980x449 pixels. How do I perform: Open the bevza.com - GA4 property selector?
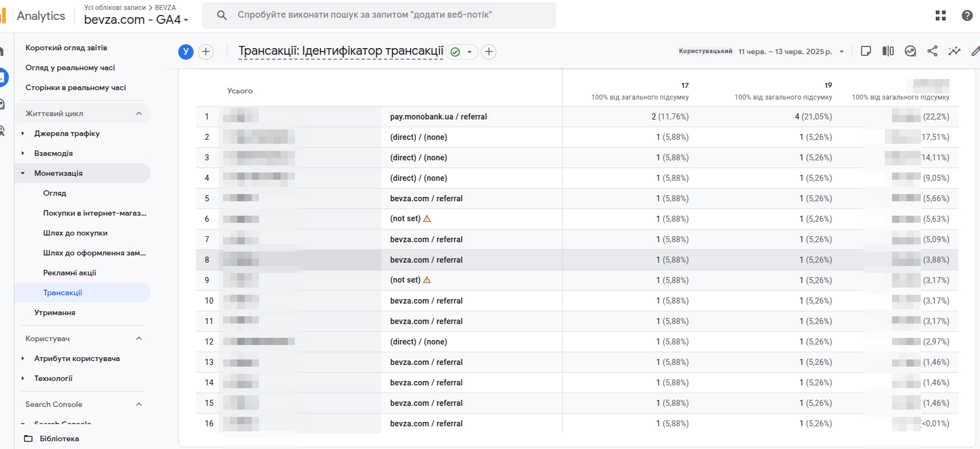pyautogui.click(x=136, y=20)
